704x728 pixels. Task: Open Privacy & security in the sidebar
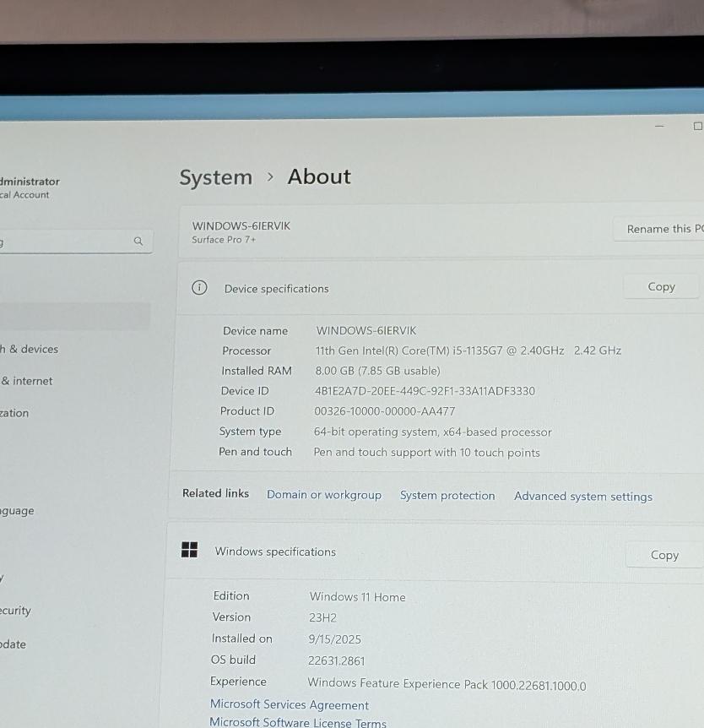15,611
